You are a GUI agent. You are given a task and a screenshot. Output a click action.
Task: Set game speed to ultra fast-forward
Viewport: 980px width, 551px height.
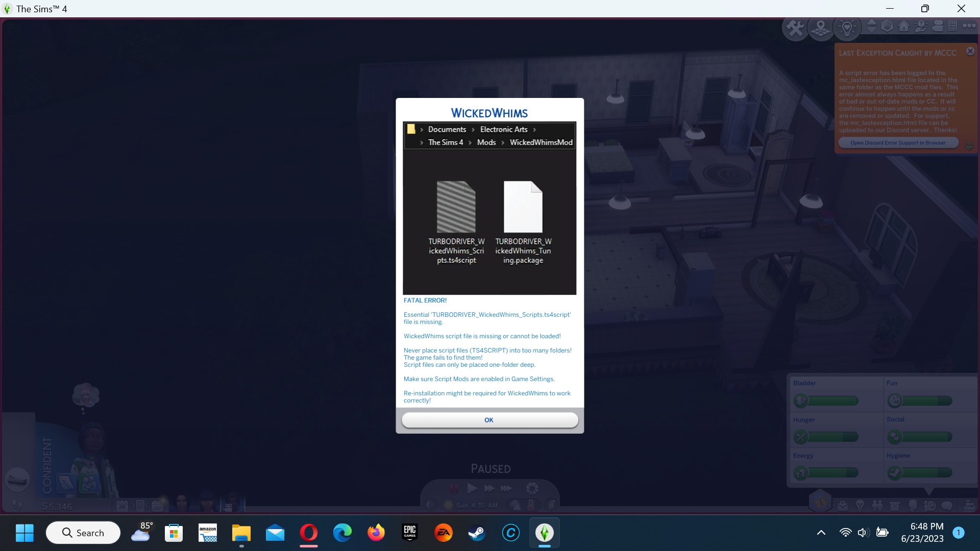pyautogui.click(x=506, y=488)
